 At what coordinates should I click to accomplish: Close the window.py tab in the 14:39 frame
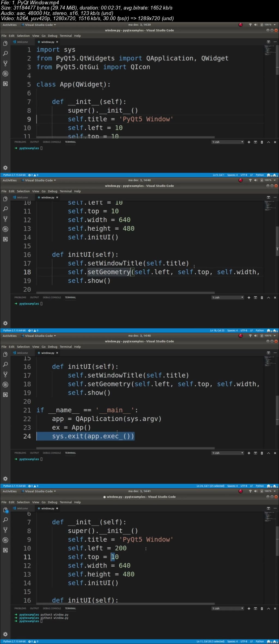coord(57,42)
